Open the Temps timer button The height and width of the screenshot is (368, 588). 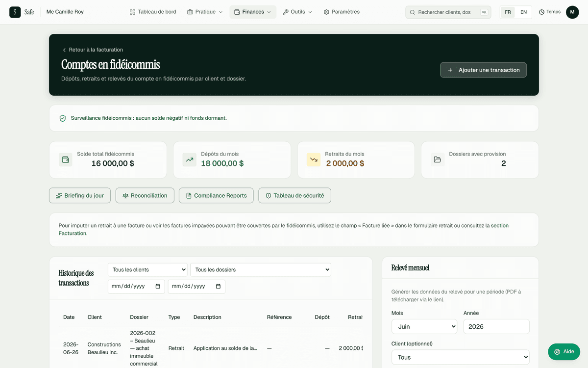[x=550, y=12]
